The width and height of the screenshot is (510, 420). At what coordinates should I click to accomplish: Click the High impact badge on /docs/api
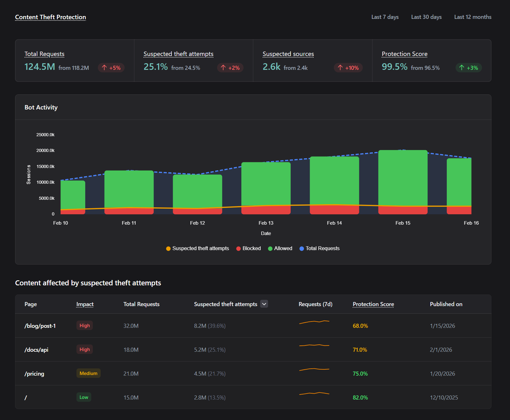(84, 349)
